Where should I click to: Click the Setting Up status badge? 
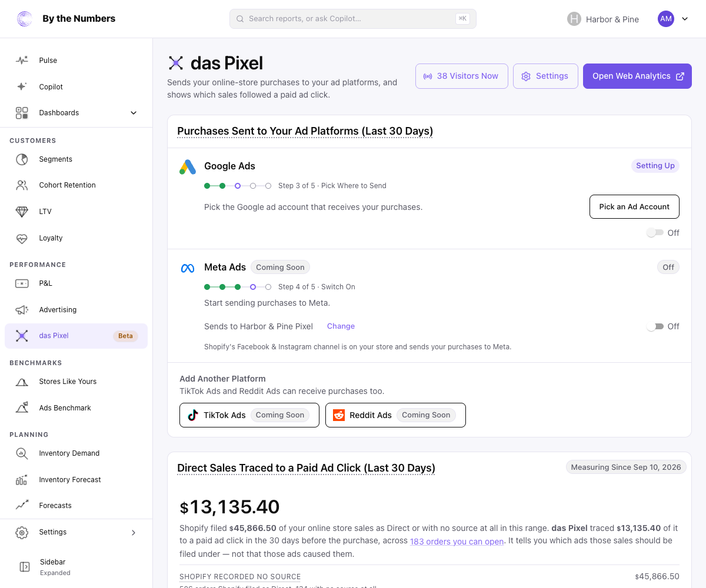tap(655, 166)
